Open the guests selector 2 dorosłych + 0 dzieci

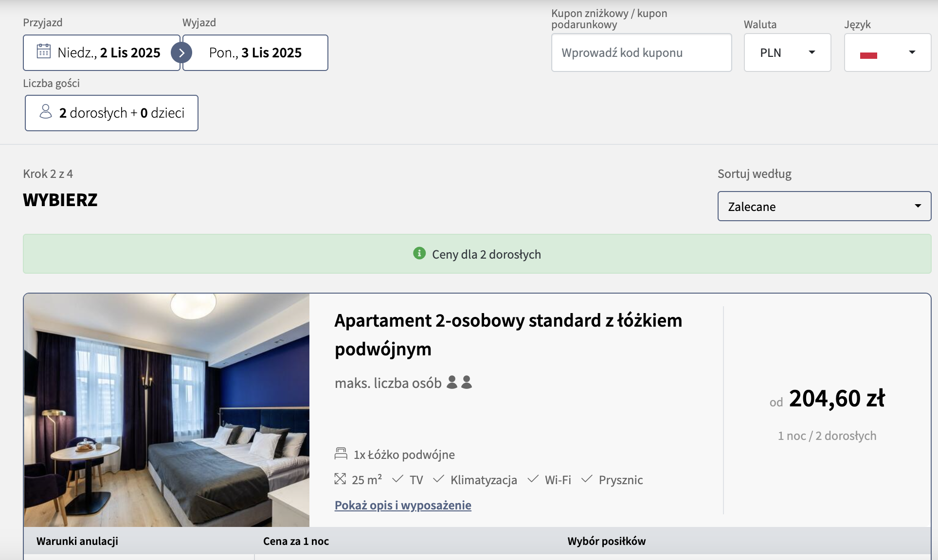[x=111, y=113]
